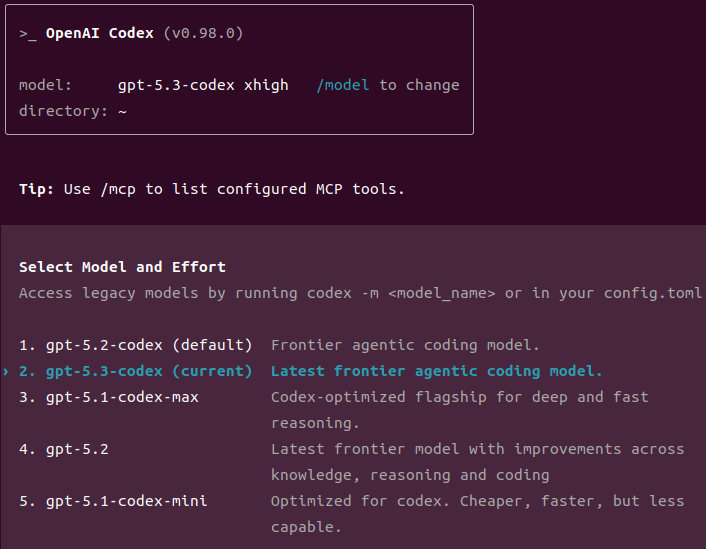Screen dimensions: 706x549
Task: Click the >_ prompt icon beside OpenAI Codex
Action: pyautogui.click(x=27, y=34)
